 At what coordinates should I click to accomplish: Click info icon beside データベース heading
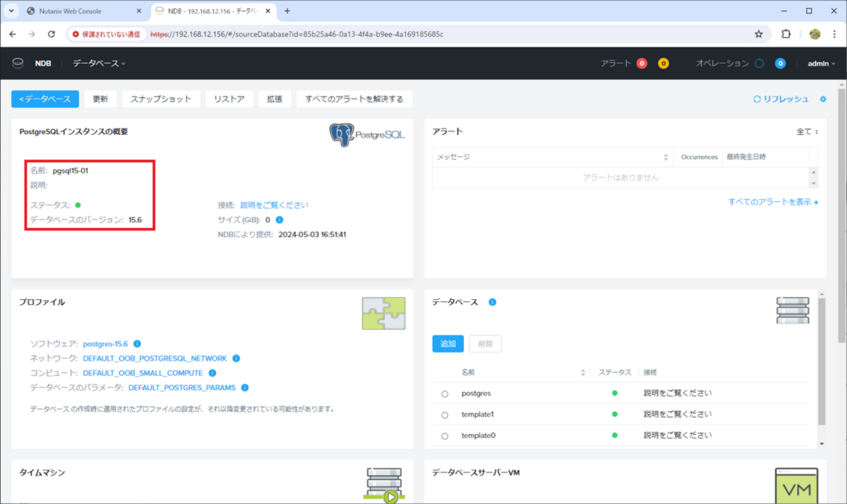point(493,302)
